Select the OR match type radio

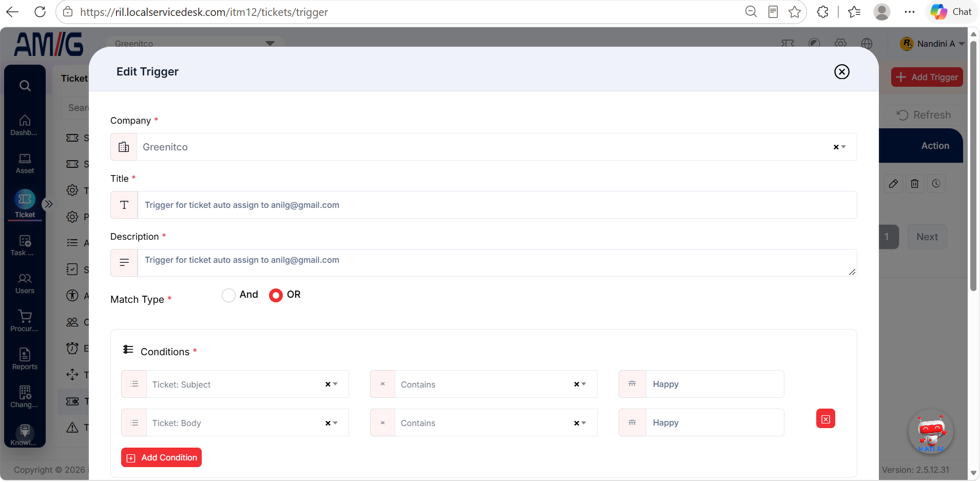coord(276,295)
